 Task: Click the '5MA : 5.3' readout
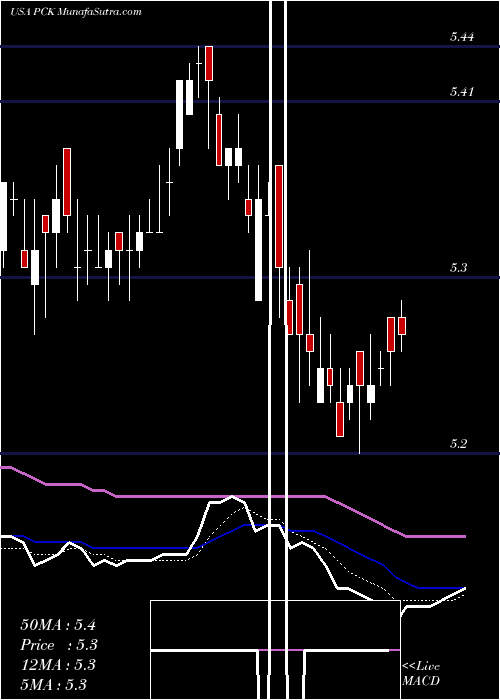pyautogui.click(x=54, y=684)
